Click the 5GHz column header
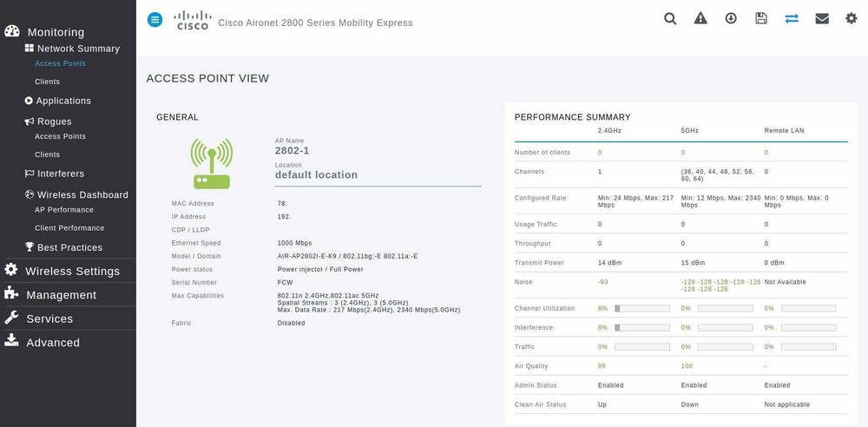Viewport: 868px width, 427px height. tap(690, 131)
